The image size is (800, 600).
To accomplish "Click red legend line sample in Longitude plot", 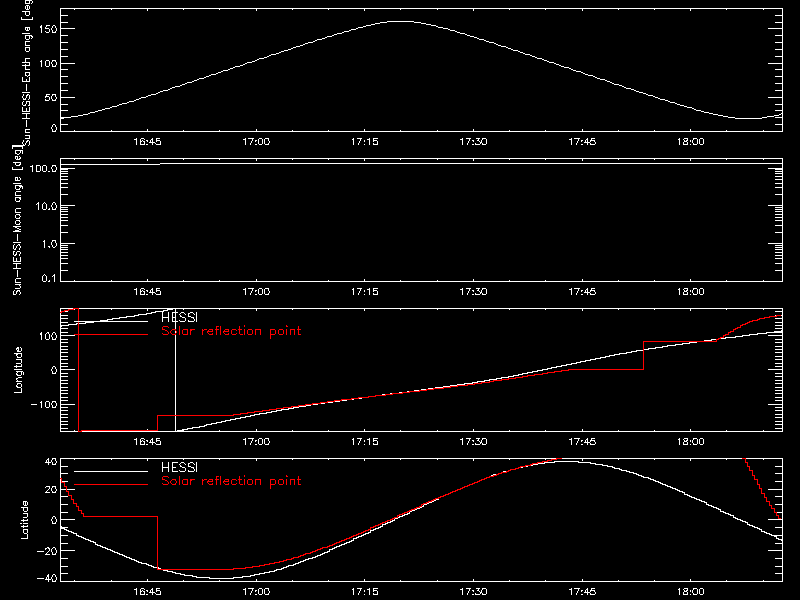I will click(111, 335).
